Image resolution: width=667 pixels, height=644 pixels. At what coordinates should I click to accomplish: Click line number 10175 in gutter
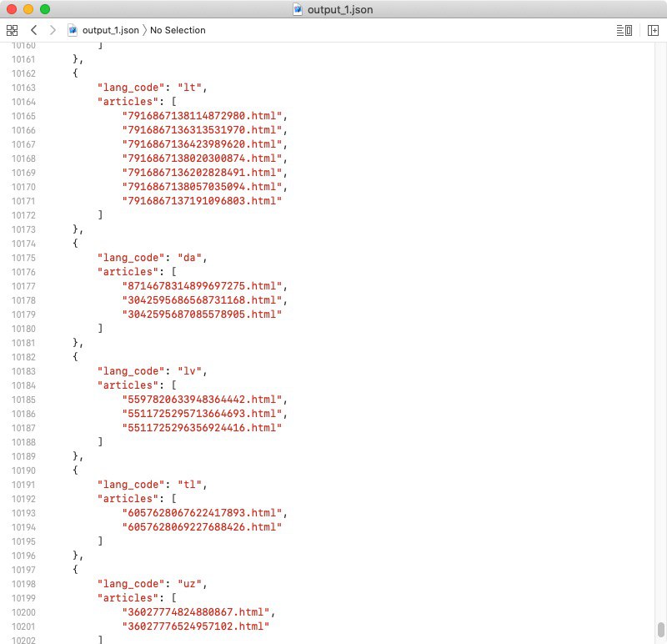click(x=23, y=258)
